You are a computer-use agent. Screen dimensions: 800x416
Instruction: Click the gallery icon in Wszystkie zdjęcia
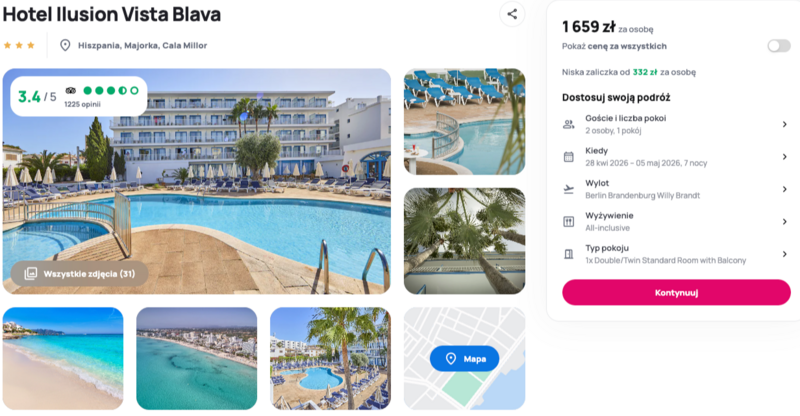pos(31,274)
